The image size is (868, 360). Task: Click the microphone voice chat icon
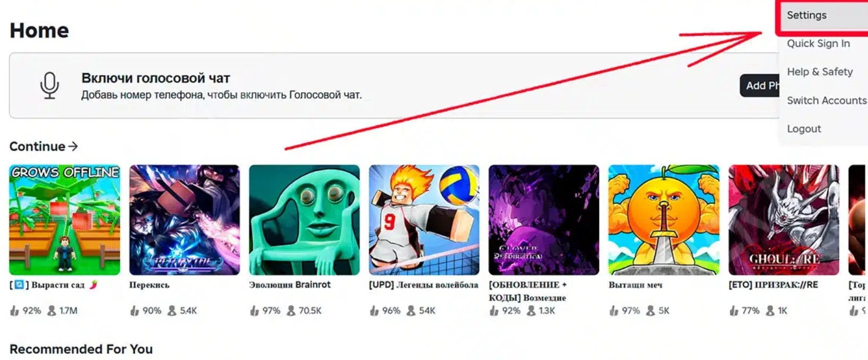(49, 85)
